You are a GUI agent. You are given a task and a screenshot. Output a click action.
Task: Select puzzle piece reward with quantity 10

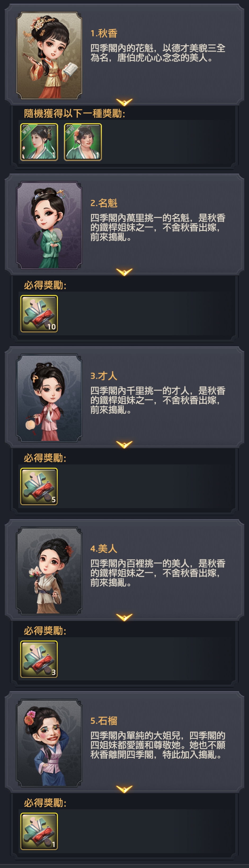tap(39, 314)
